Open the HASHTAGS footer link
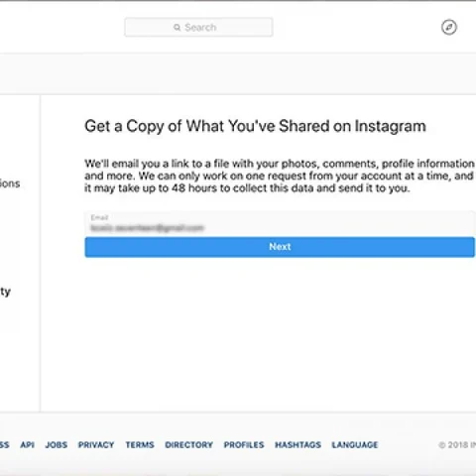Screen dimensions: 476x476 [298, 445]
